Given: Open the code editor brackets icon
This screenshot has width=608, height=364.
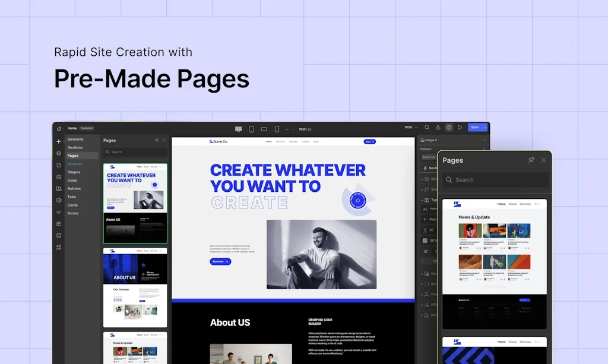Looking at the screenshot, I should pos(59,212).
